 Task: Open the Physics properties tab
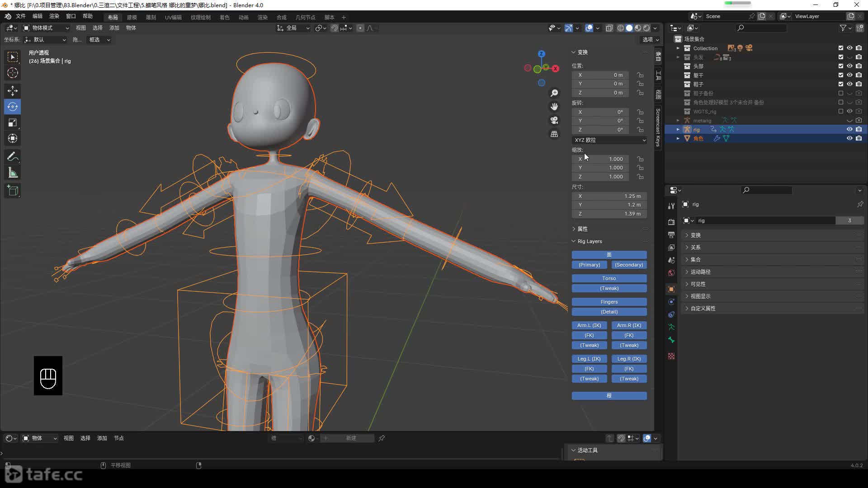[x=671, y=301]
